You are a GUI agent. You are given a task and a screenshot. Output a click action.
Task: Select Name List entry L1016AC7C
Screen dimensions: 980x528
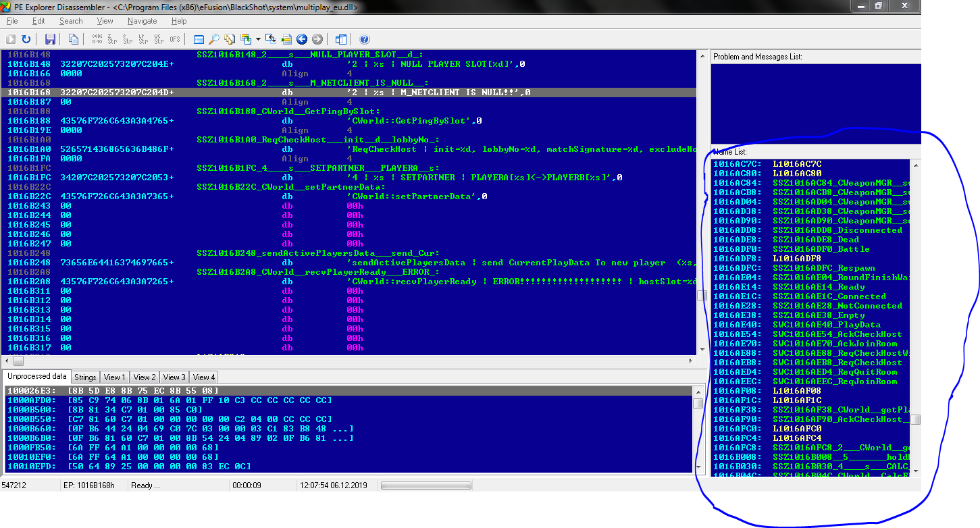810,164
